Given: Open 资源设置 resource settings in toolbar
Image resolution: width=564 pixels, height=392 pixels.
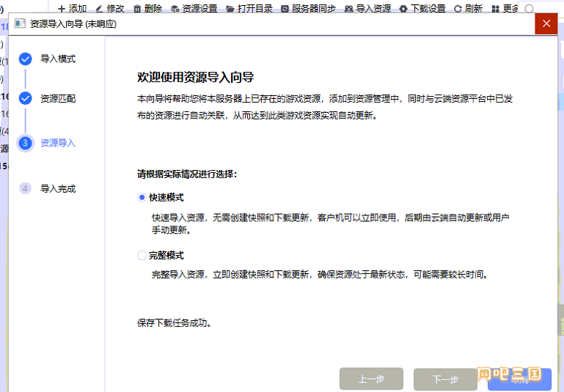Looking at the screenshot, I should pos(175,9).
